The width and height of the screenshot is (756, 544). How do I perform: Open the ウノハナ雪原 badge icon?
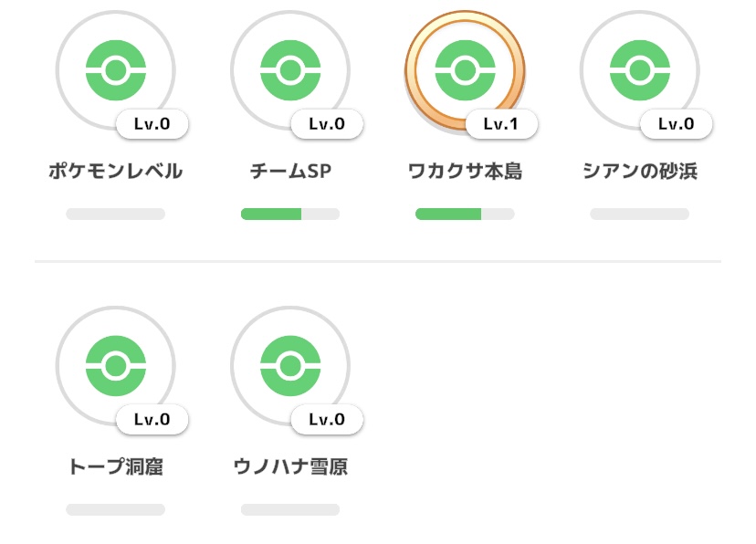[290, 366]
